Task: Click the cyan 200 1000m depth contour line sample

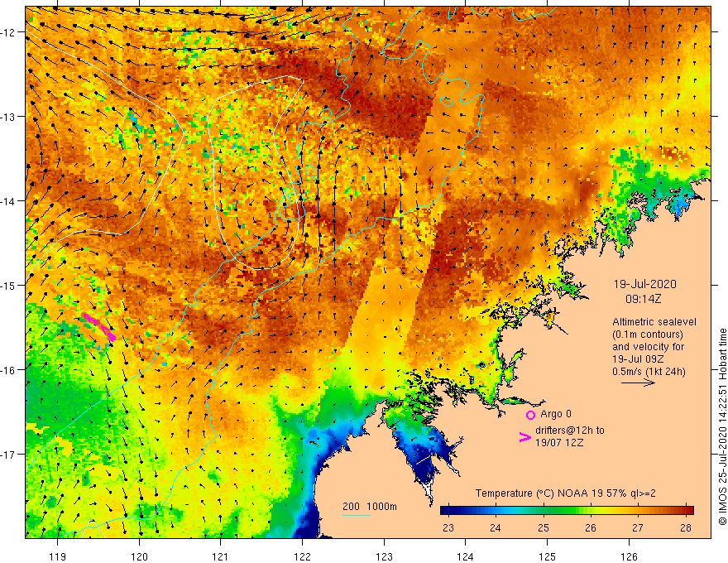Action: 356,515
